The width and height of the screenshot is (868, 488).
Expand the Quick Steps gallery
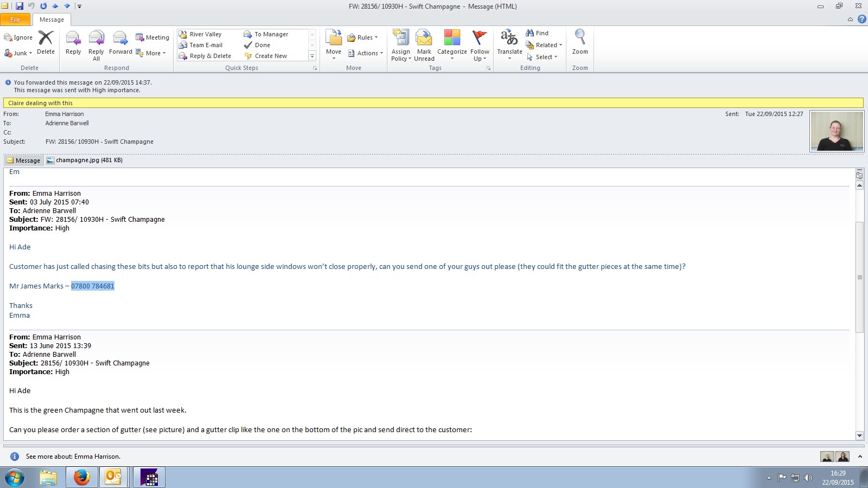pyautogui.click(x=312, y=56)
